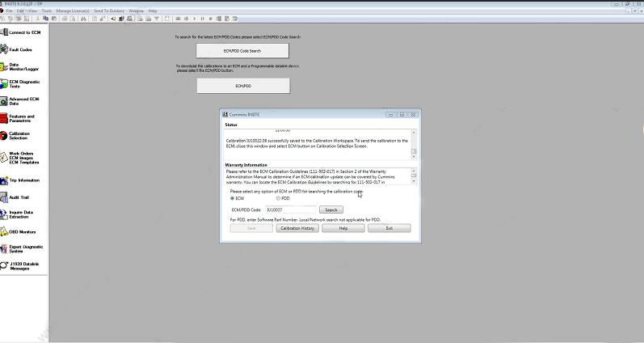Click the Help button in dialog
Image resolution: width=644 pixels, height=343 pixels.
(343, 228)
